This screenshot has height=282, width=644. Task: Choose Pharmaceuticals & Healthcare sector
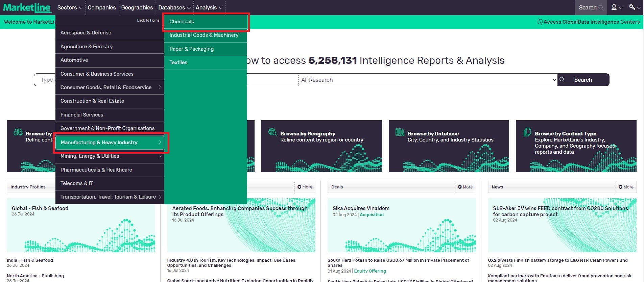pos(96,170)
